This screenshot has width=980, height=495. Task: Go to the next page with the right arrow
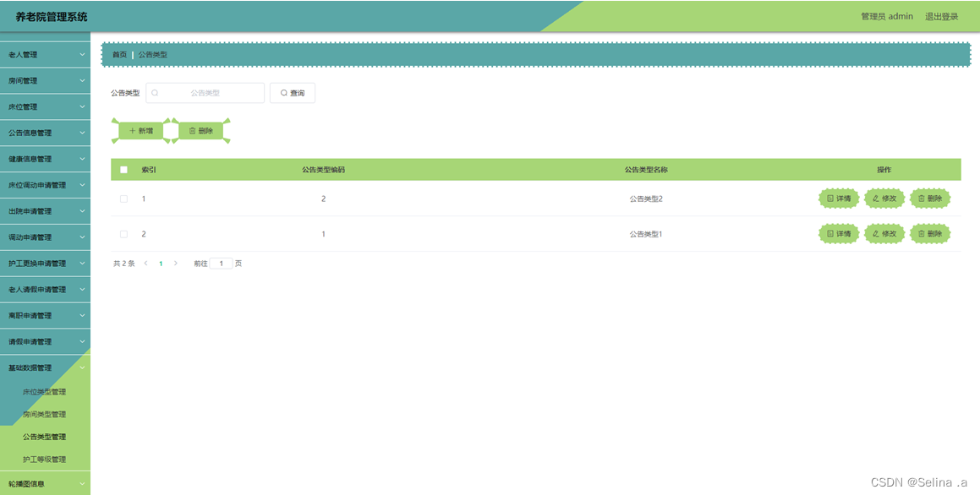[x=176, y=264]
